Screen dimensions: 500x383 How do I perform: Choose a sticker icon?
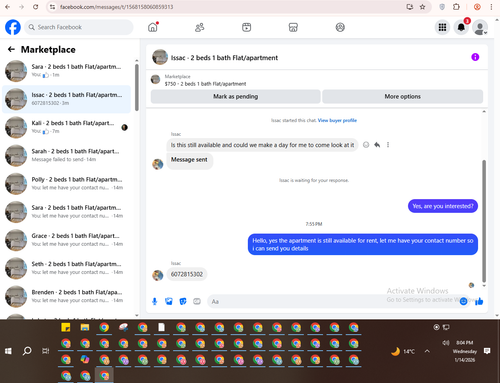tap(183, 301)
